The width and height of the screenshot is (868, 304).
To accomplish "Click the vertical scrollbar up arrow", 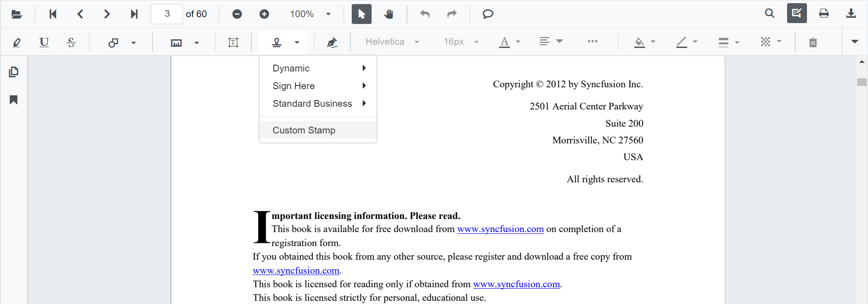I will point(862,62).
